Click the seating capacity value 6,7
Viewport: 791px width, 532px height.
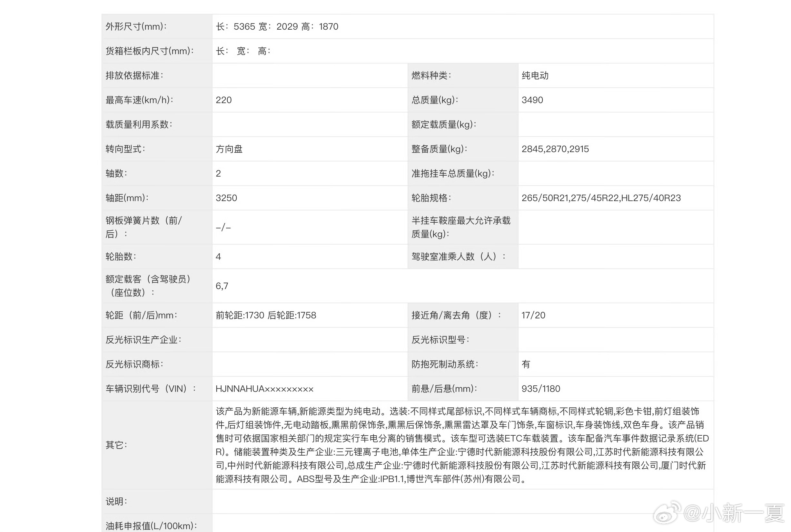[x=222, y=286]
